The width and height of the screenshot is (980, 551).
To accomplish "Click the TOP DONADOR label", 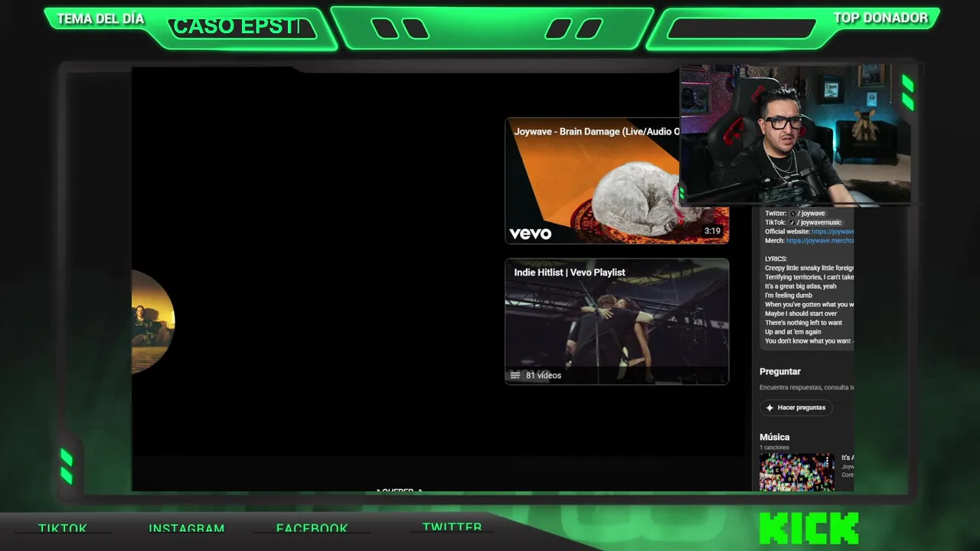I will pyautogui.click(x=880, y=18).
